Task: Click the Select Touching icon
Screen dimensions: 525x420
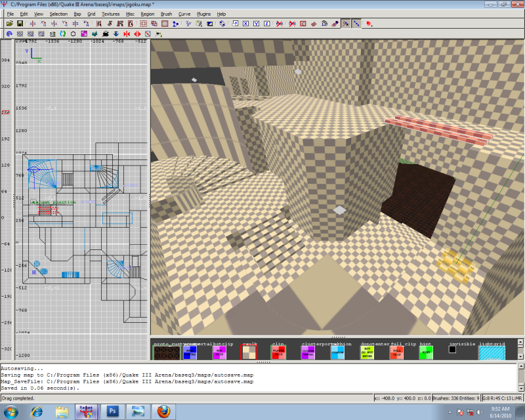Action: tap(110, 24)
